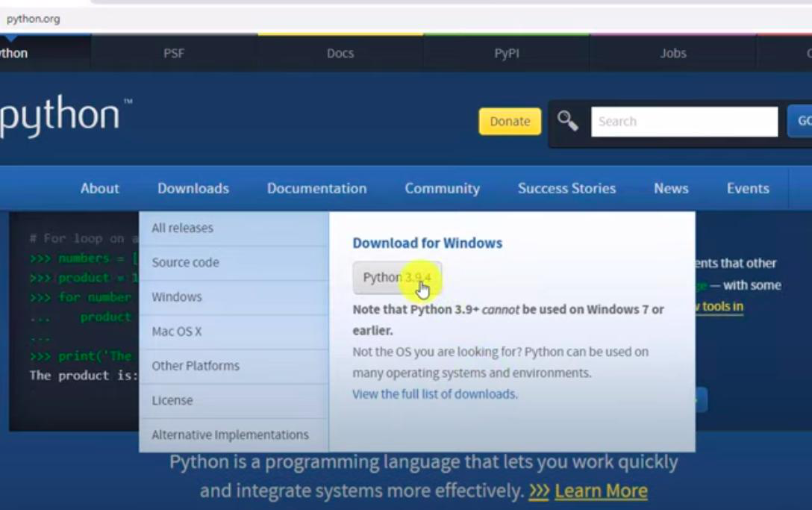
Task: Choose "Alternative Implementations"
Action: coord(231,434)
